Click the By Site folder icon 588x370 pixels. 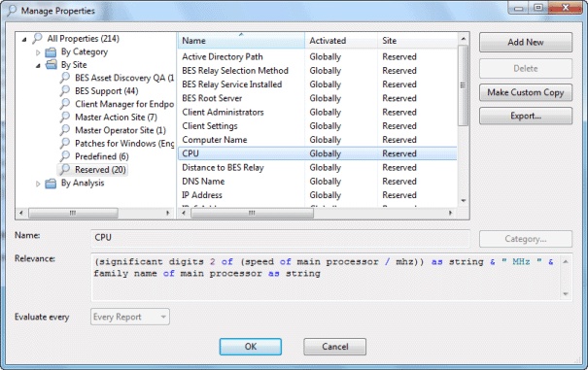click(x=51, y=64)
